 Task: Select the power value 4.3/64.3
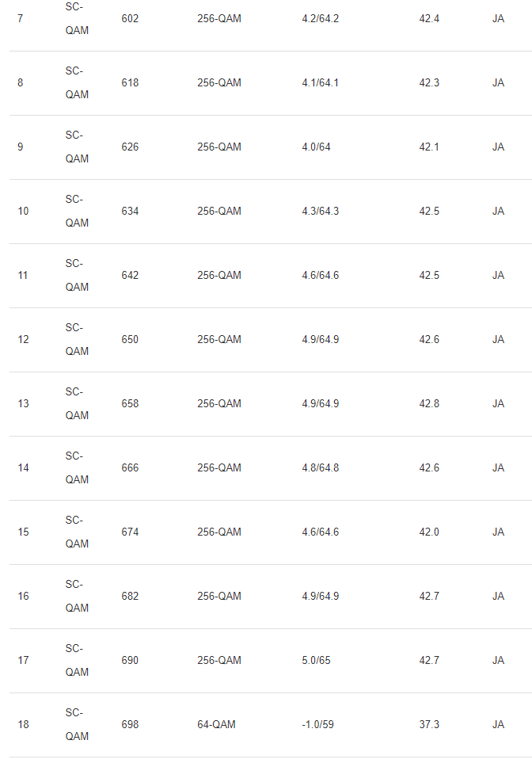[320, 211]
